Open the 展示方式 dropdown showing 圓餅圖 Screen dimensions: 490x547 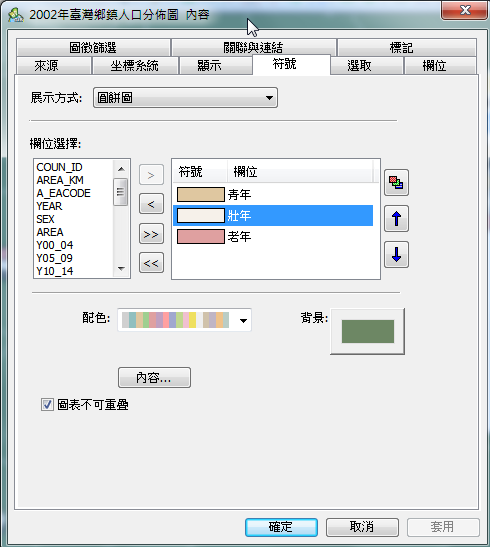[185, 98]
